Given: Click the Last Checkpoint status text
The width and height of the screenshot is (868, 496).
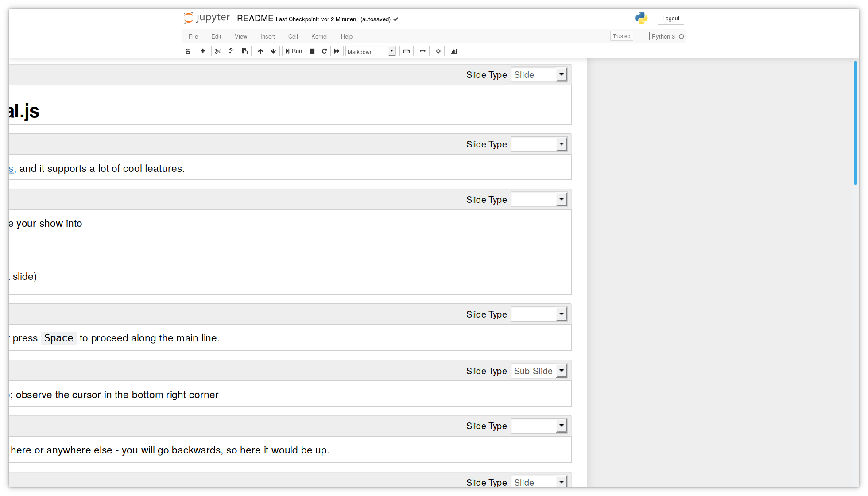Looking at the screenshot, I should 316,19.
